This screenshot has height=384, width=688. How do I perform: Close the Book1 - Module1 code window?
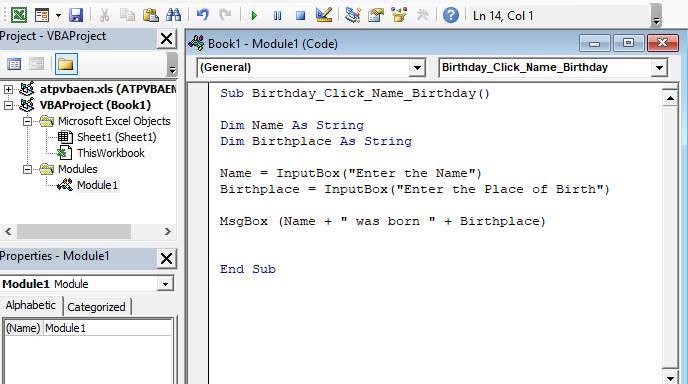tap(663, 43)
